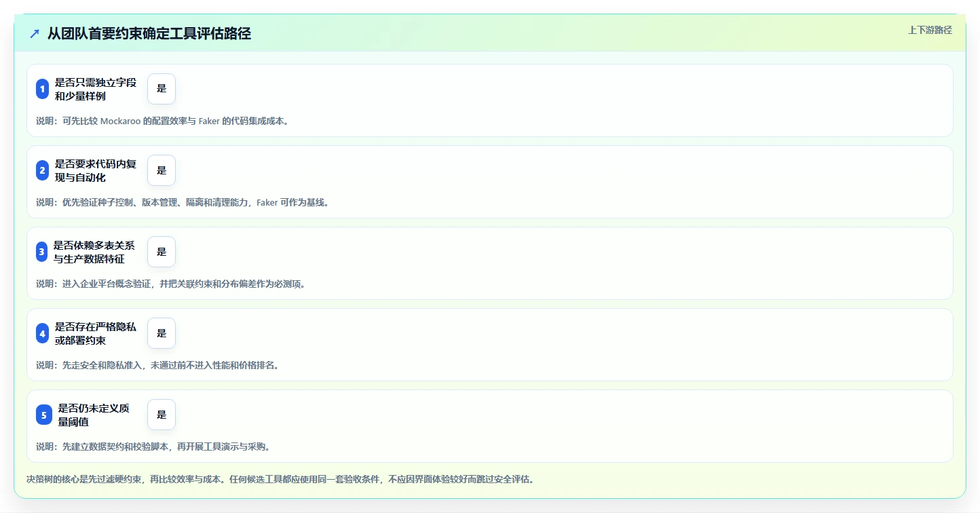The image size is (980, 513).
Task: Click the question 是否依赖多表关系与生产数据特征
Action: [94, 252]
